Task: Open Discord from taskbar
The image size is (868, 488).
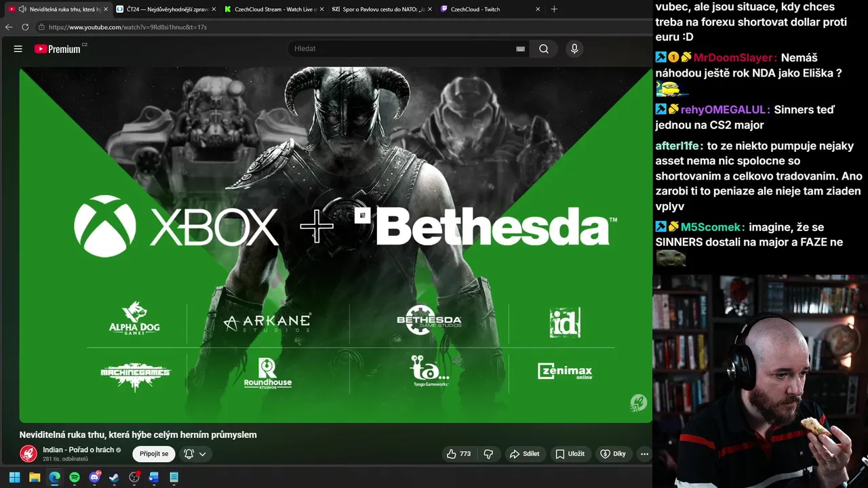Action: [94, 477]
